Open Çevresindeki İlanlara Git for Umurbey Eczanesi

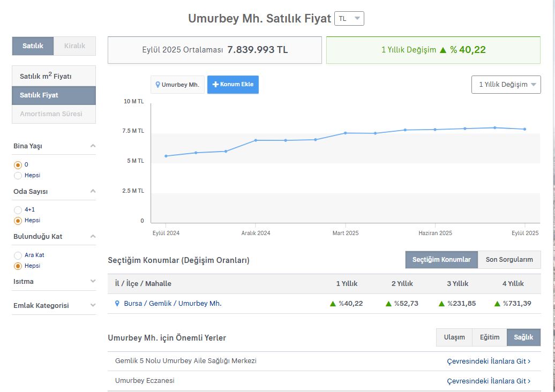(x=487, y=381)
